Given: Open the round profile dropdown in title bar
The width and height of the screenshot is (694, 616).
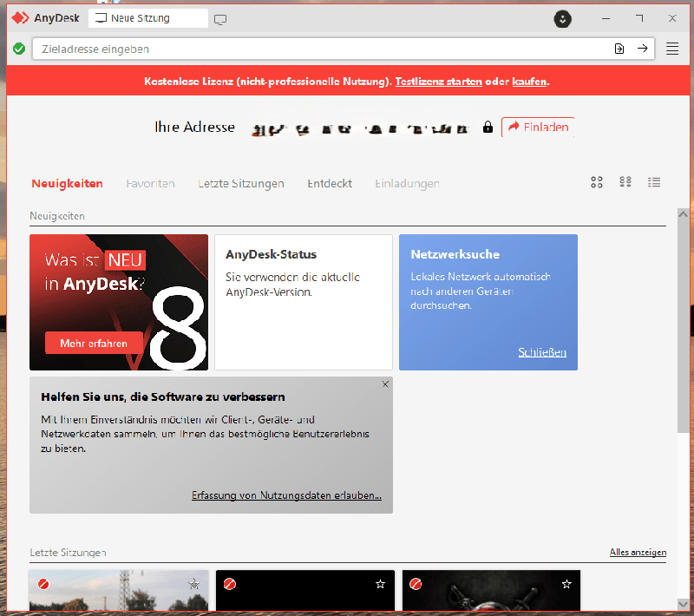Looking at the screenshot, I should pos(563,18).
